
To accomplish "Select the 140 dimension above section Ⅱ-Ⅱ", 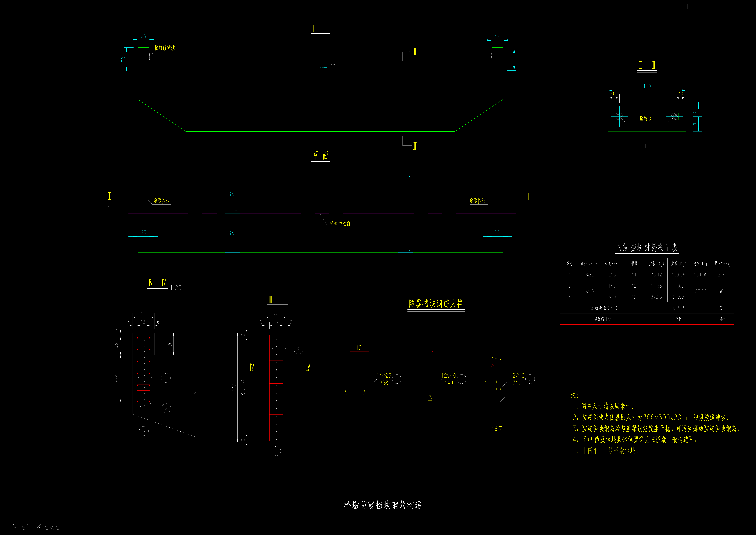I will (647, 86).
